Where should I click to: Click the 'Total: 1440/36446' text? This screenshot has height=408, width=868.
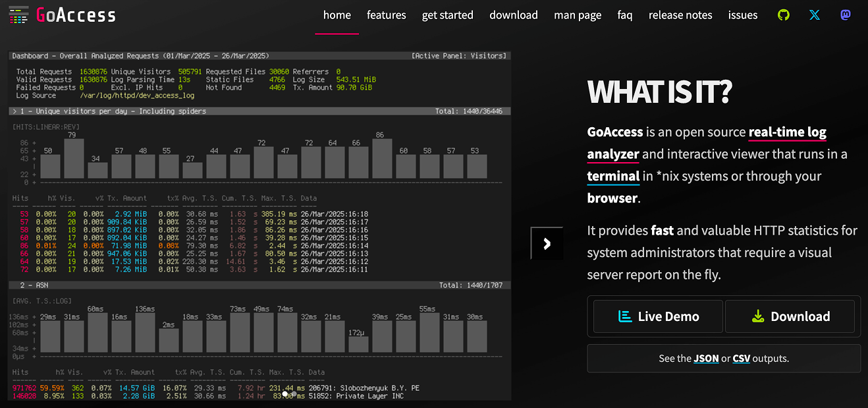pyautogui.click(x=469, y=111)
